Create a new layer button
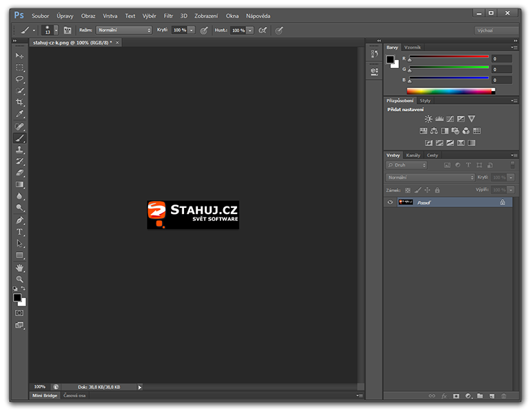Viewport: 532px width, 413px height. point(492,396)
